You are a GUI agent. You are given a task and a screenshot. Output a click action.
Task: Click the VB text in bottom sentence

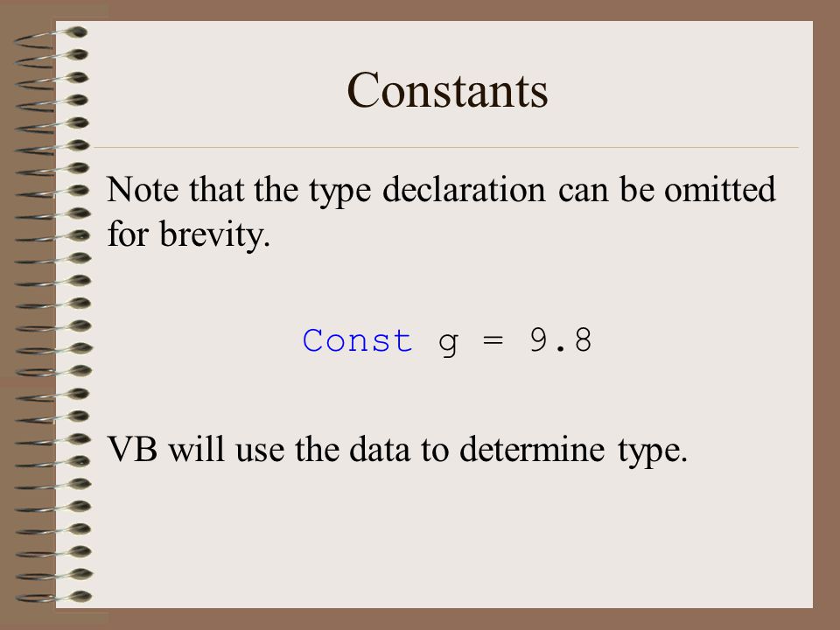coord(132,449)
